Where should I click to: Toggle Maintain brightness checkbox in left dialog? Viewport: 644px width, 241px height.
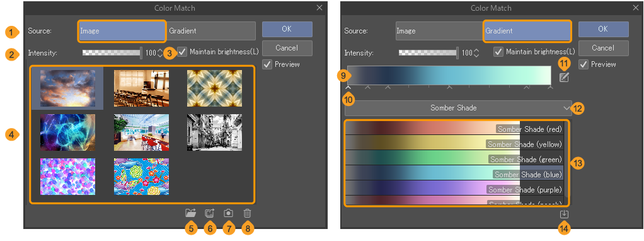[x=183, y=52]
